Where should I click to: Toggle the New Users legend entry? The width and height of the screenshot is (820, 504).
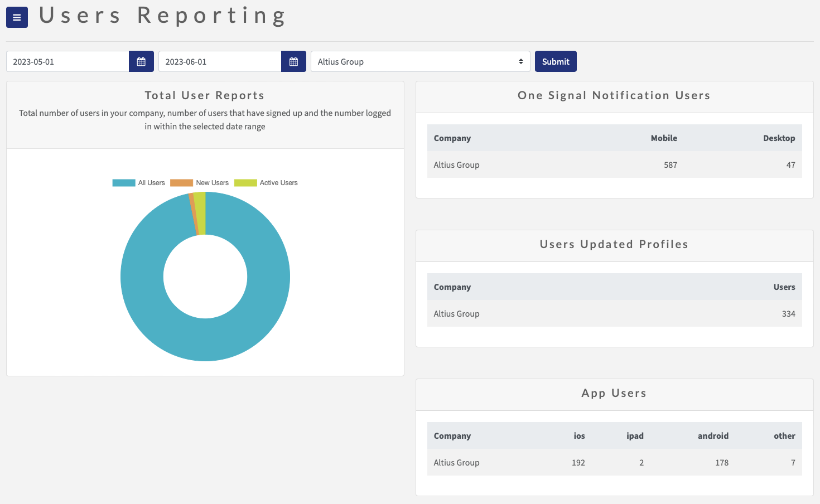(x=212, y=182)
